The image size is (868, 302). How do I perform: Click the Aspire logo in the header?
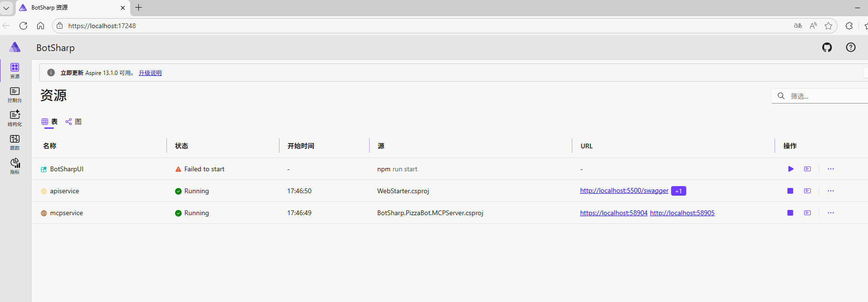tap(15, 47)
